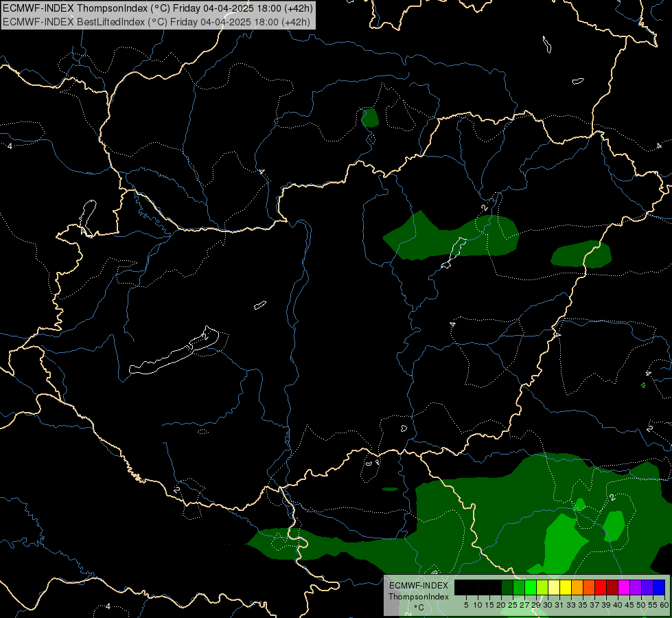Click the legend tick value 10
Screen dimensions: 672x618
(x=478, y=605)
